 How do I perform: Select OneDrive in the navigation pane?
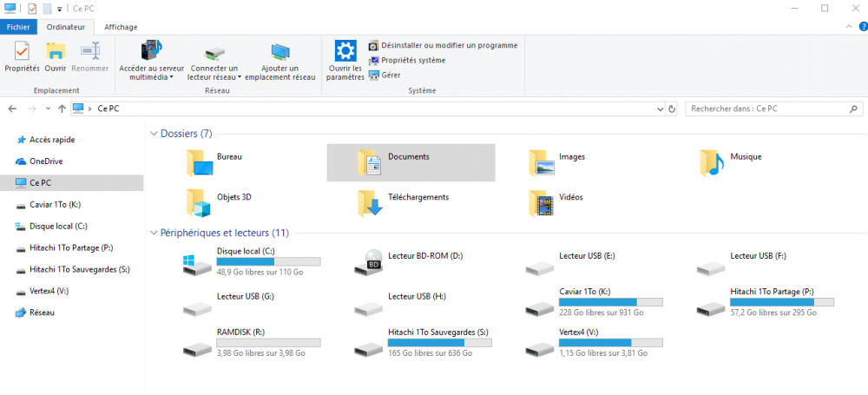[x=45, y=161]
